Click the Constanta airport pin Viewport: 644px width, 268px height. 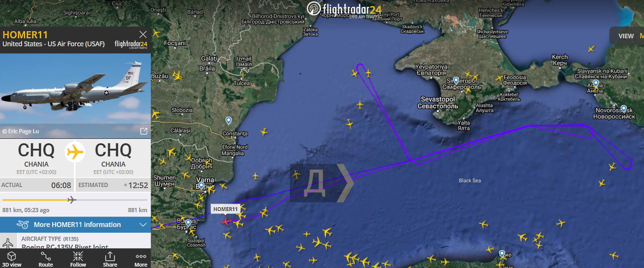point(228,120)
